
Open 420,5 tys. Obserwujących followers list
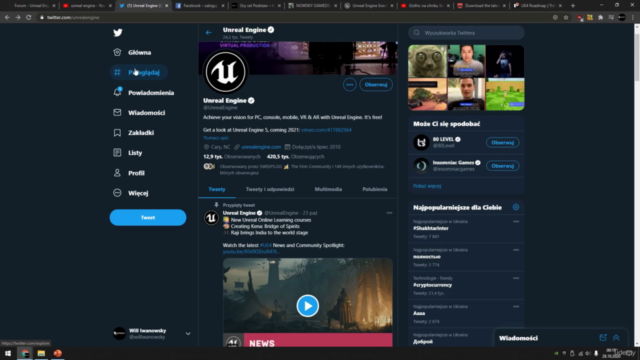[x=295, y=156]
